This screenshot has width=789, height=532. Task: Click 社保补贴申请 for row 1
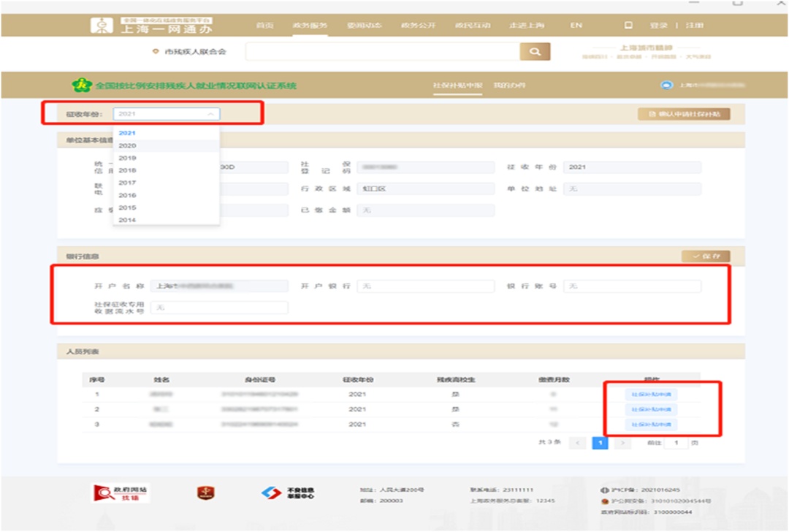click(x=651, y=395)
